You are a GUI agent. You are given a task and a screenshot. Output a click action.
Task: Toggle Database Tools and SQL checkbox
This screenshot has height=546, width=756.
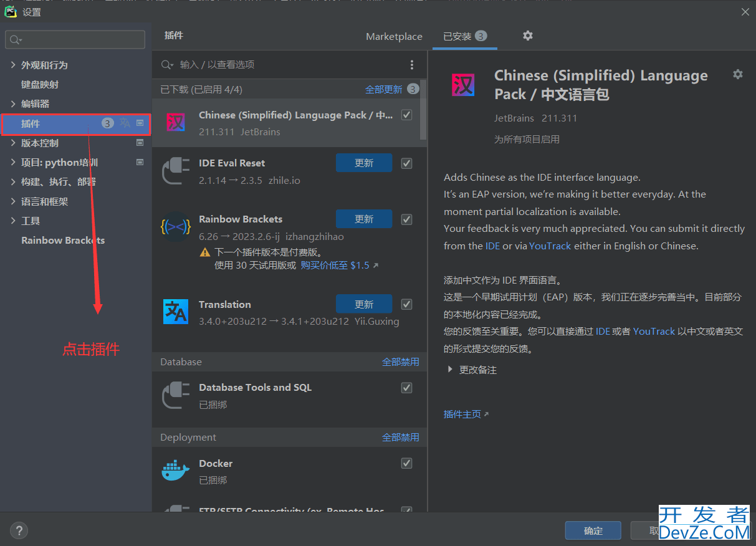(x=407, y=388)
